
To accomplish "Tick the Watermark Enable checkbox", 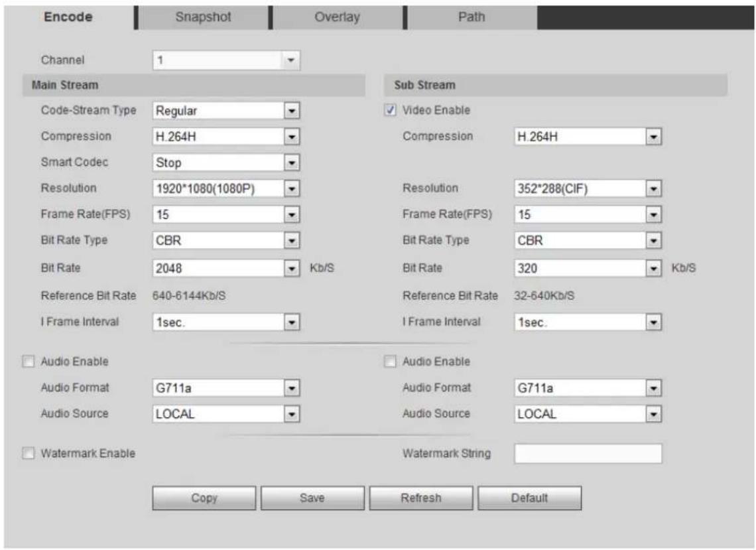I will 29,454.
